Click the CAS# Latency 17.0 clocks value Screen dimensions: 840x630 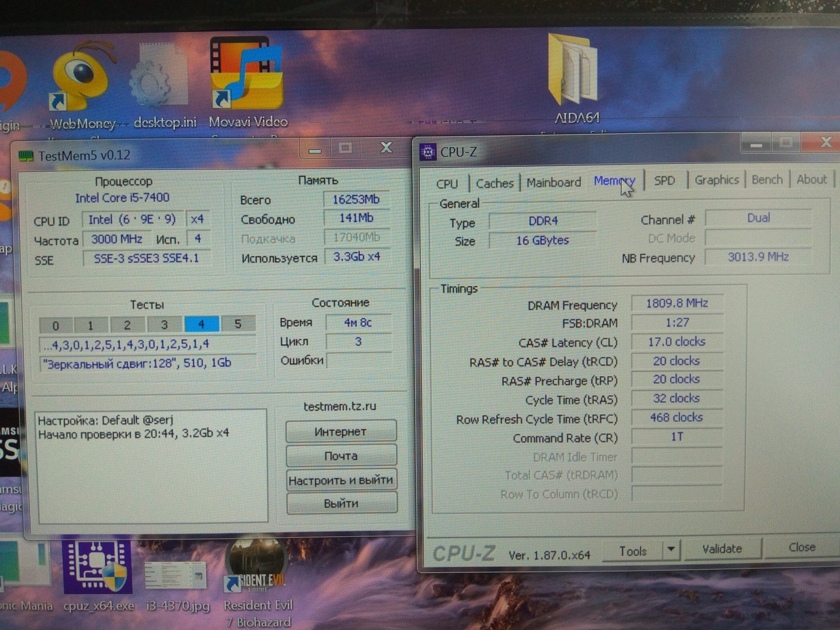click(x=677, y=342)
